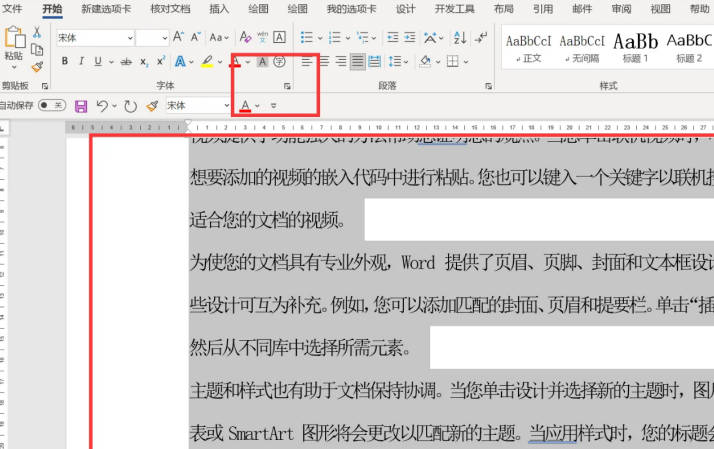Click the Undo arrow icon
The image size is (714, 449).
(102, 106)
